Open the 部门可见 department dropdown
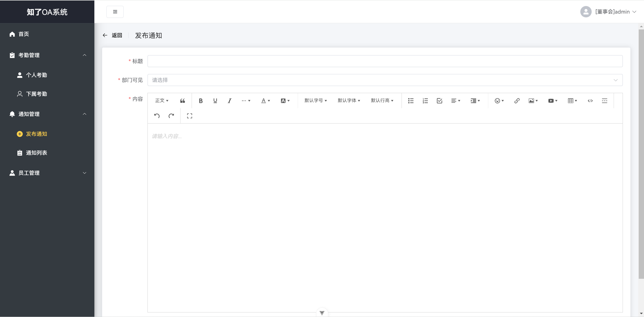Viewport: 644px width, 317px height. point(385,80)
